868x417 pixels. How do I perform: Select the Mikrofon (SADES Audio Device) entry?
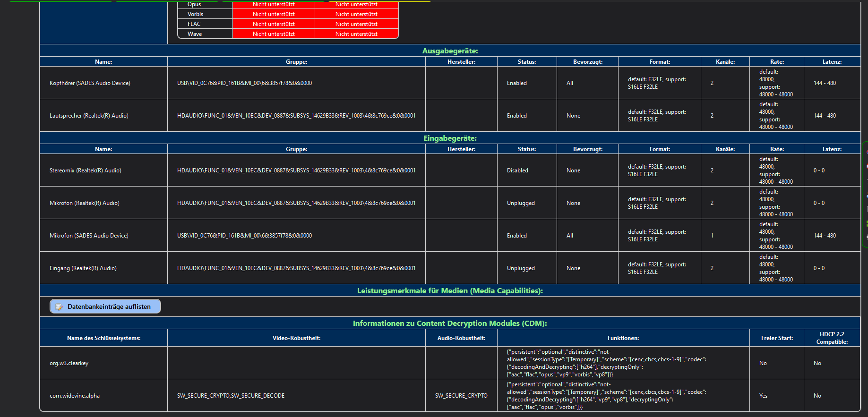pos(89,236)
